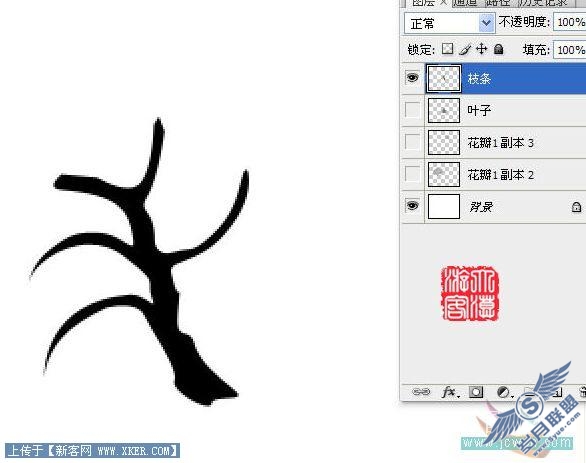
Task: Switch to the 通道 tab
Action: pos(466,3)
